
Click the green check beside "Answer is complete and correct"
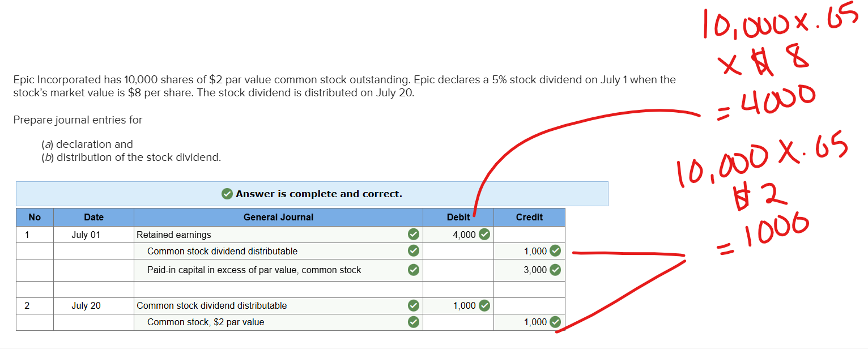pyautogui.click(x=227, y=194)
